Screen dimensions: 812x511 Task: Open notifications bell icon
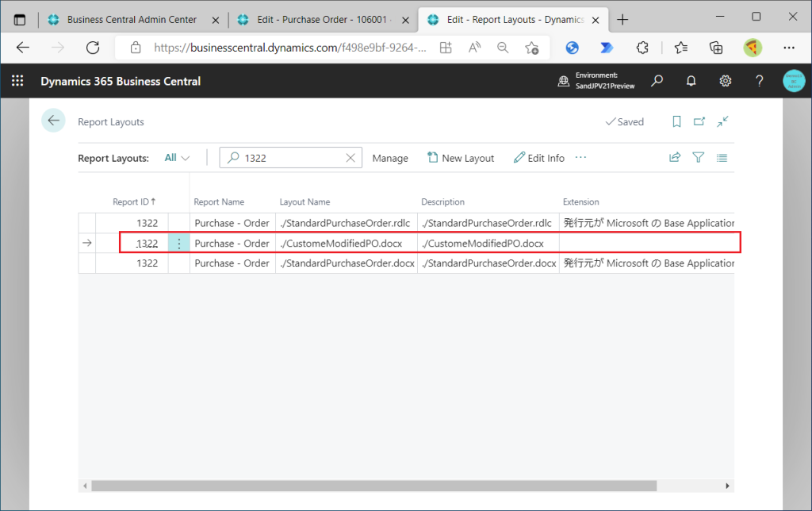pos(691,81)
